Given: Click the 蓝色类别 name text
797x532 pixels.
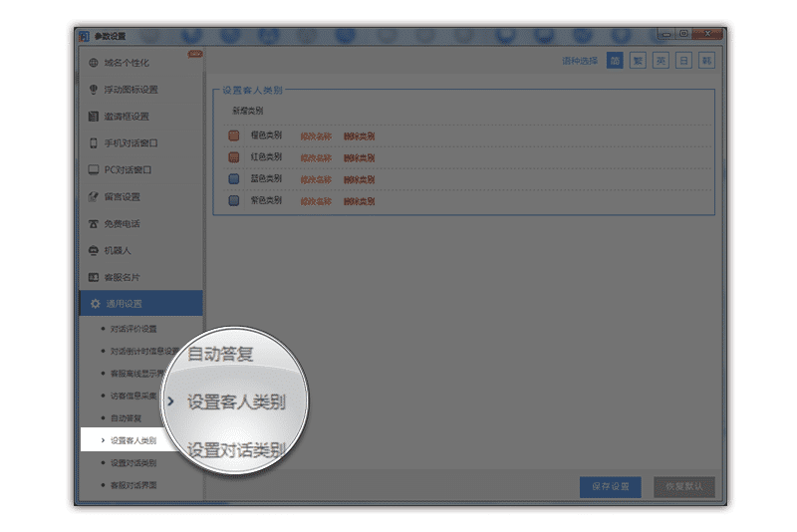Looking at the screenshot, I should click(x=266, y=178).
